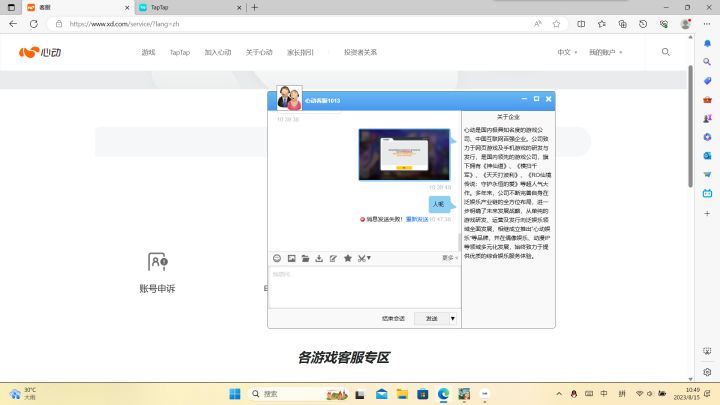Open send-options arrow next to 发送 button
Screen dimensions: 720x405
click(x=453, y=318)
